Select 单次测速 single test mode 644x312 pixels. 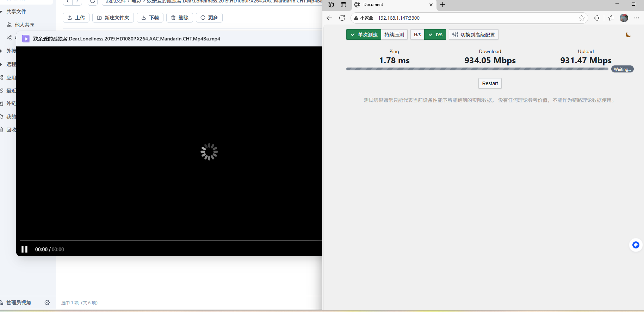[x=364, y=34]
